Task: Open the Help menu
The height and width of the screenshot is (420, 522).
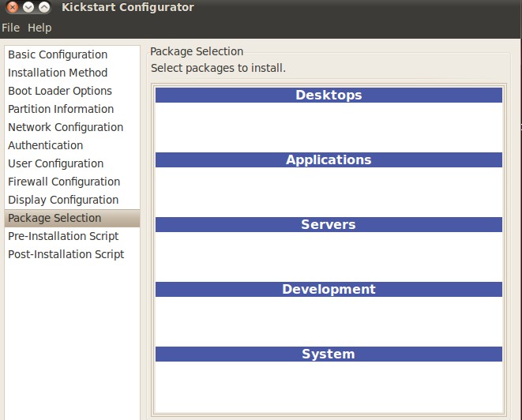Action: 39,28
